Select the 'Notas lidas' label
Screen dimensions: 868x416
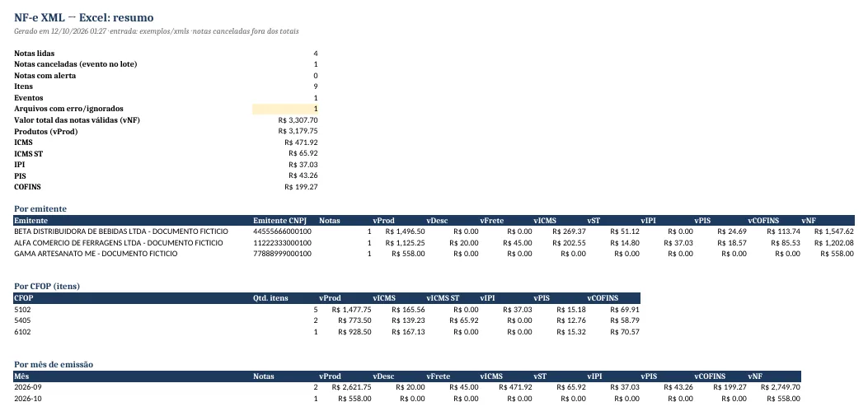tap(35, 54)
